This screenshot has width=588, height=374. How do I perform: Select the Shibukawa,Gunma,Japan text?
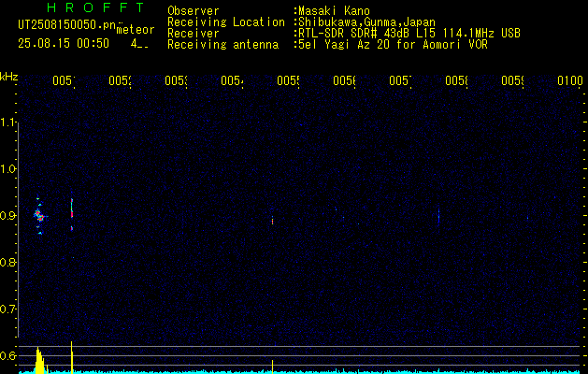[x=366, y=22]
